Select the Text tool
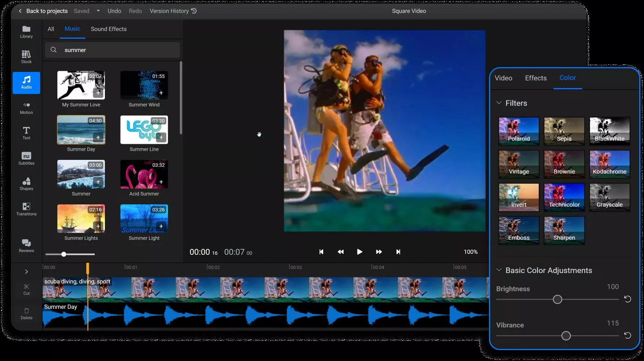This screenshot has height=361, width=644. pyautogui.click(x=26, y=133)
